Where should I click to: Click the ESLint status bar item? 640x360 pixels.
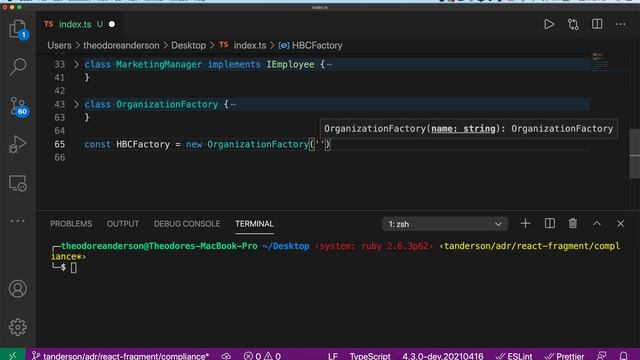point(514,356)
